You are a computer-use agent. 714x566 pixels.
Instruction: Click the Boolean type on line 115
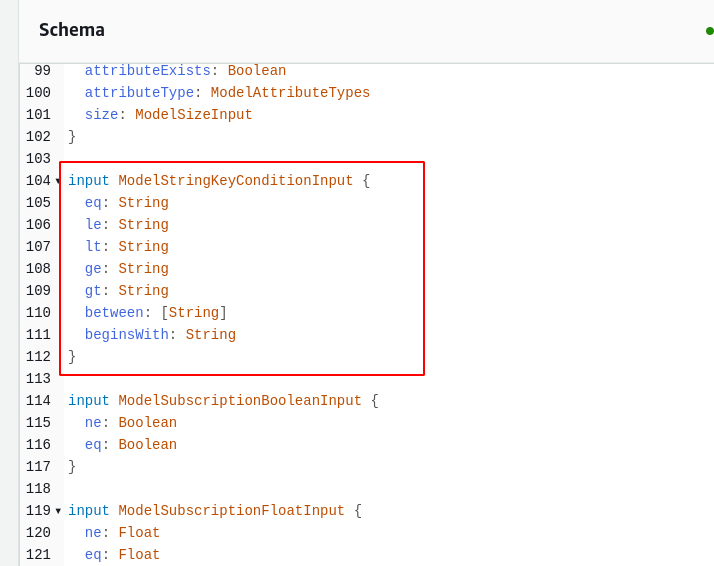[x=147, y=423]
